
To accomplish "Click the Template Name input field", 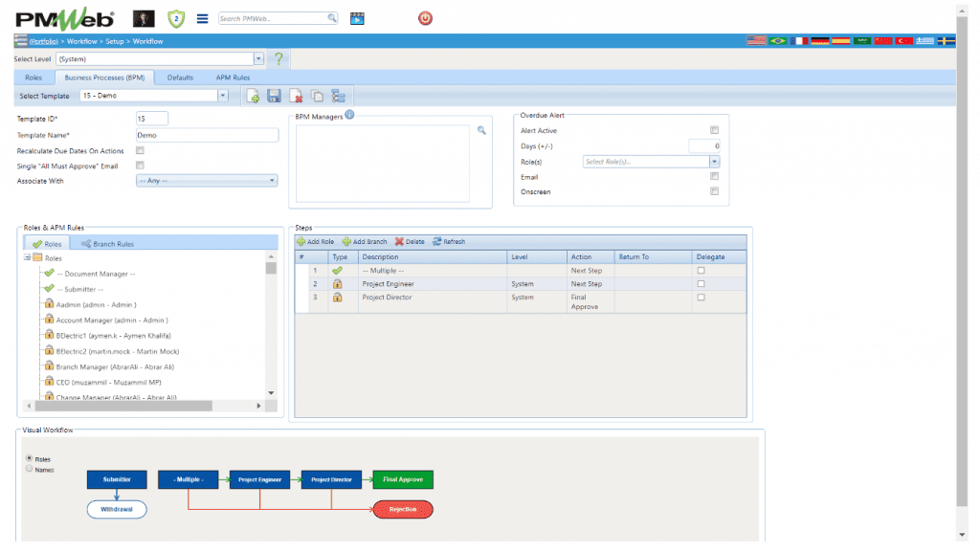I will [207, 135].
